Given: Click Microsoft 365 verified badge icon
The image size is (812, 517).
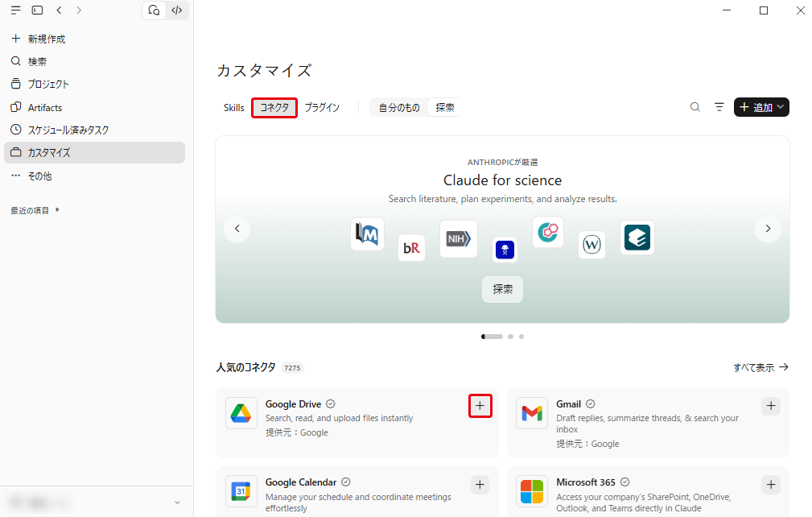Looking at the screenshot, I should click(x=625, y=482).
